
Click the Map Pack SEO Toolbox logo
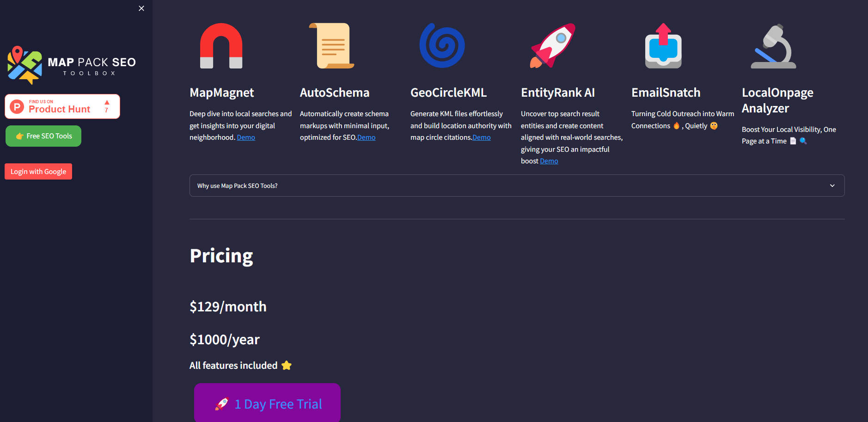coord(72,65)
